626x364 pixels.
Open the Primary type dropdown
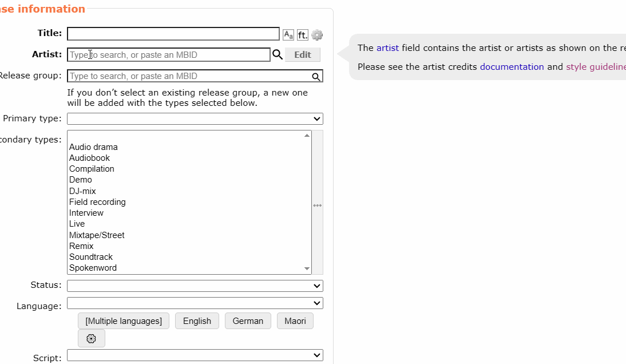click(x=195, y=118)
